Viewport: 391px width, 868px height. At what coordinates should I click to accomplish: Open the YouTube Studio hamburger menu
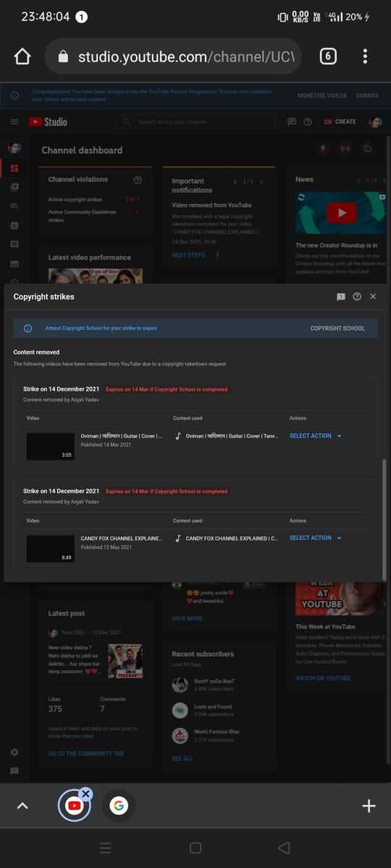point(14,122)
